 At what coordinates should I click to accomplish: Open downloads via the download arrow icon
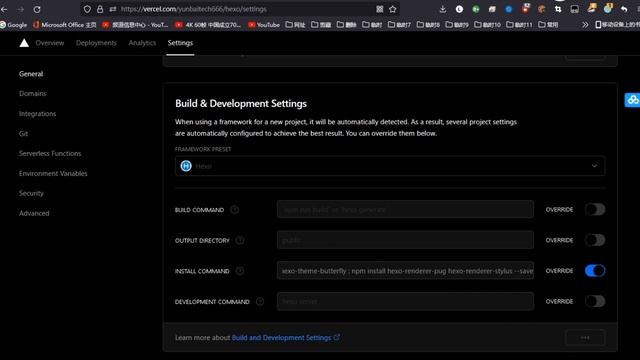pos(443,9)
